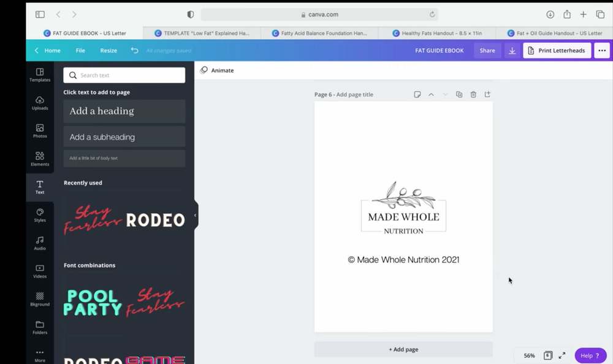613x364 pixels.
Task: Open the Templates panel in the sidebar
Action: click(x=39, y=75)
